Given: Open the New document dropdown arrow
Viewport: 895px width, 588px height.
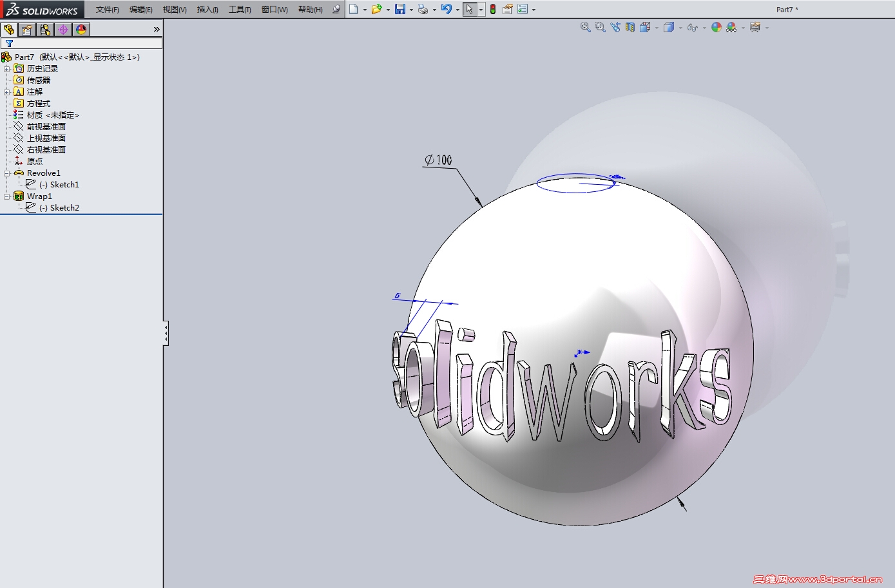Looking at the screenshot, I should (x=365, y=10).
